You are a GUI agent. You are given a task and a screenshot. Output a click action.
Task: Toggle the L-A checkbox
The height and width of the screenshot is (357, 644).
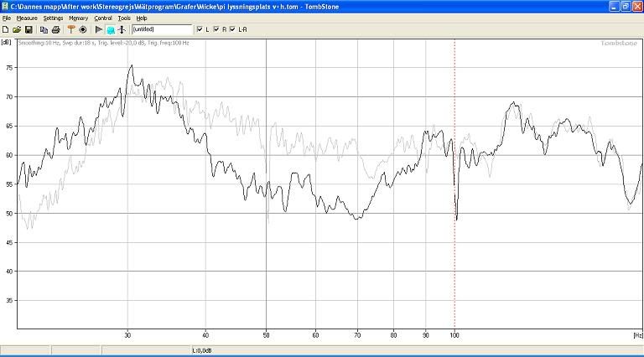[232, 29]
